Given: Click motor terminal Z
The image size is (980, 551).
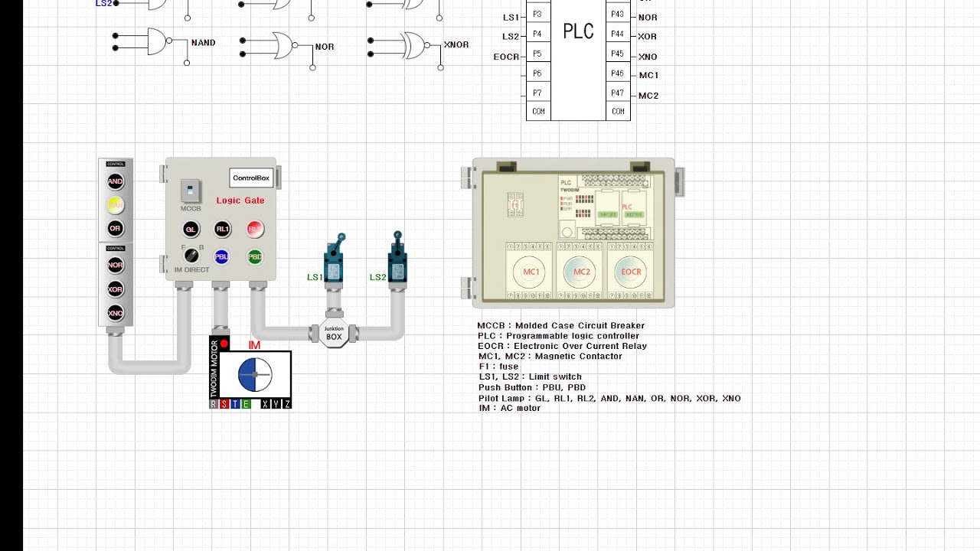Looking at the screenshot, I should point(286,404).
